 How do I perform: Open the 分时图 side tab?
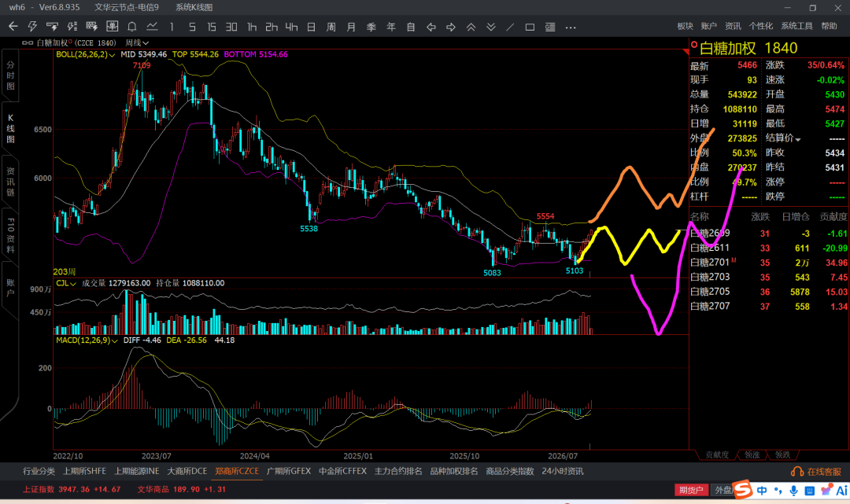click(x=10, y=75)
